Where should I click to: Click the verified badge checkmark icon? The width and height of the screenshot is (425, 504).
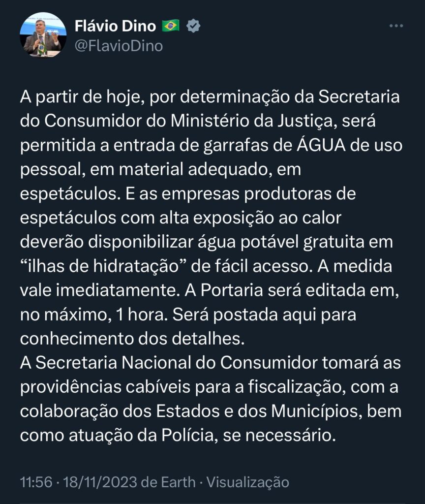(193, 25)
